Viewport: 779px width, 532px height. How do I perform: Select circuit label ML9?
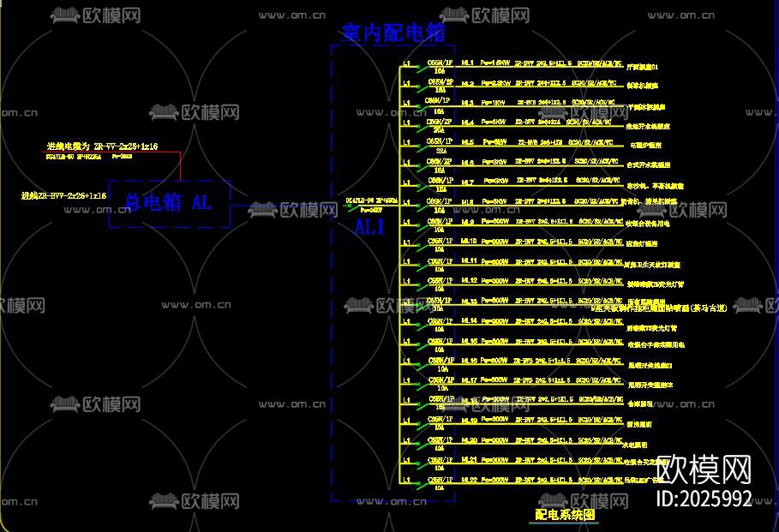click(x=468, y=222)
